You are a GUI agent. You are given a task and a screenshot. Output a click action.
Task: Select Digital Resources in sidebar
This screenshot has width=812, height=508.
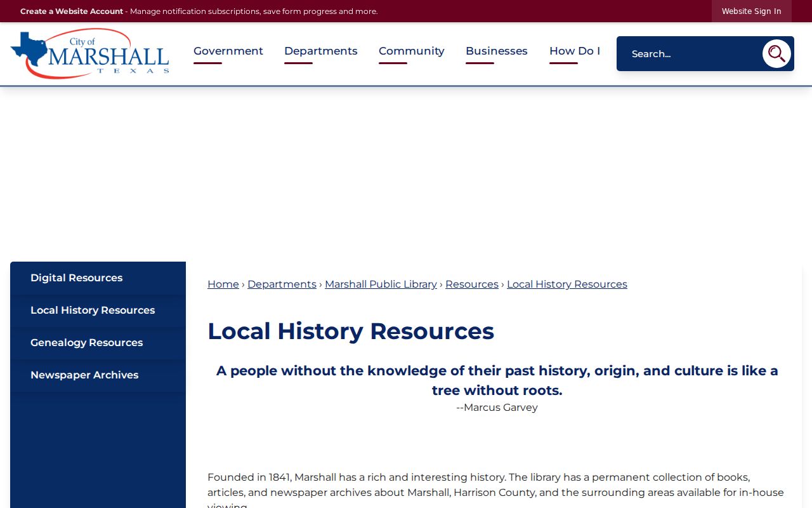click(x=98, y=278)
